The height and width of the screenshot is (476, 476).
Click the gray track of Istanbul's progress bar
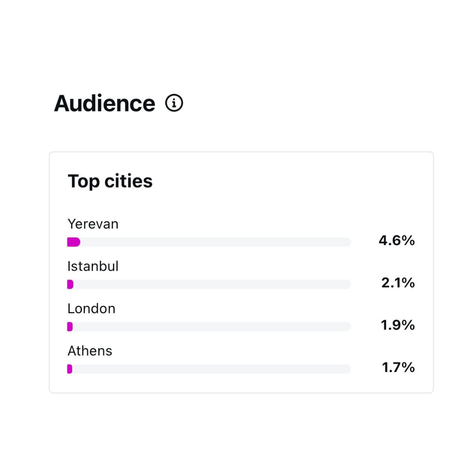point(212,284)
